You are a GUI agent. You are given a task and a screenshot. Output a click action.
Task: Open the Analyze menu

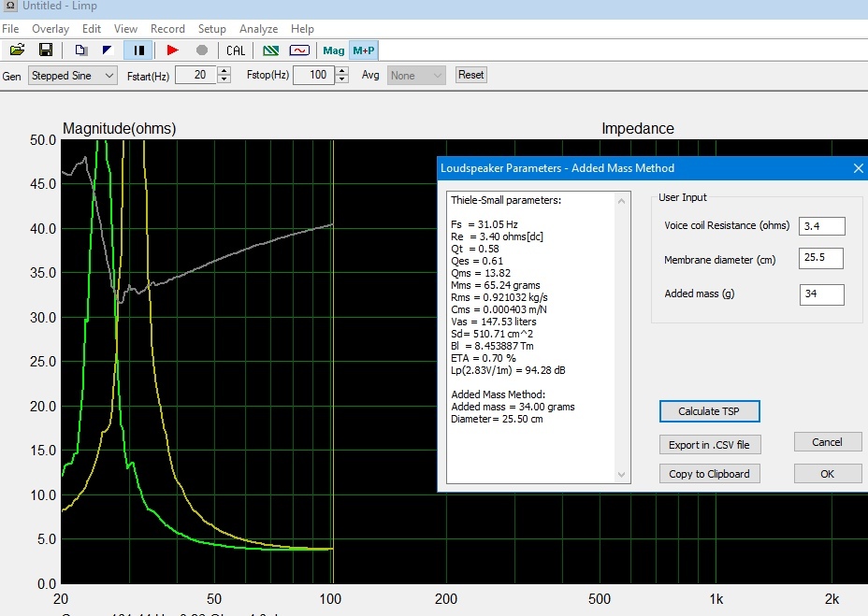pos(258,29)
